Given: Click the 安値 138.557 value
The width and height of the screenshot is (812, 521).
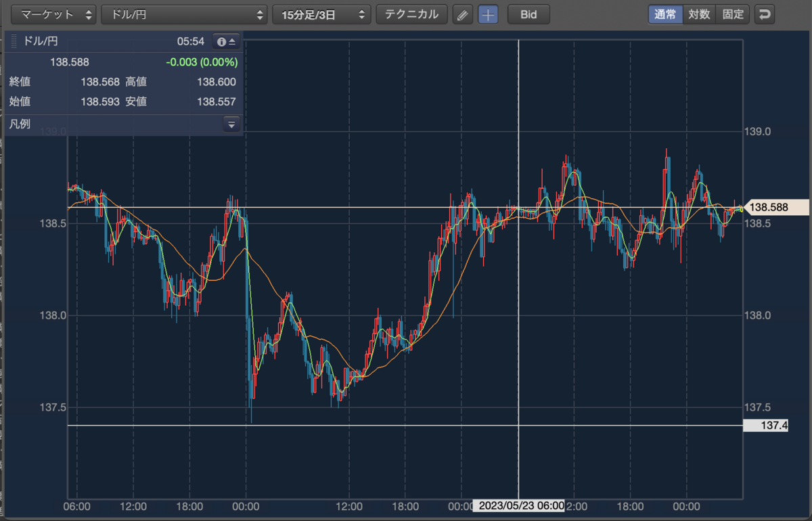Looking at the screenshot, I should tap(217, 101).
